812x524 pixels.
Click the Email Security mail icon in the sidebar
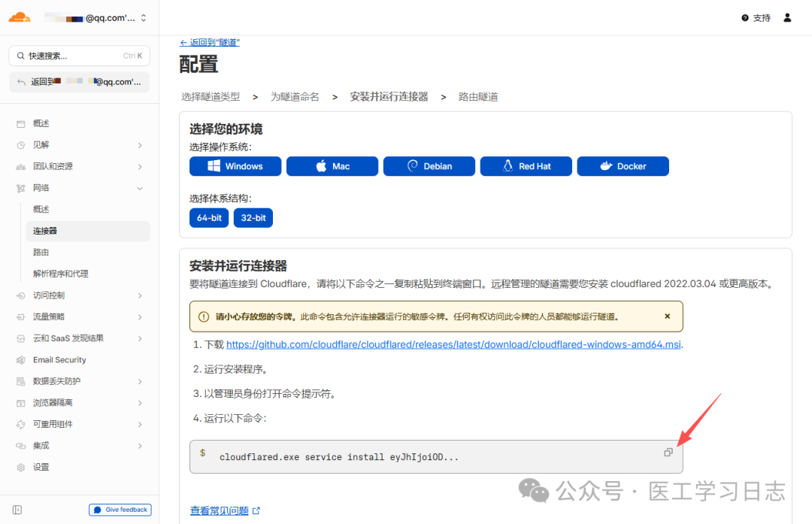tap(20, 359)
